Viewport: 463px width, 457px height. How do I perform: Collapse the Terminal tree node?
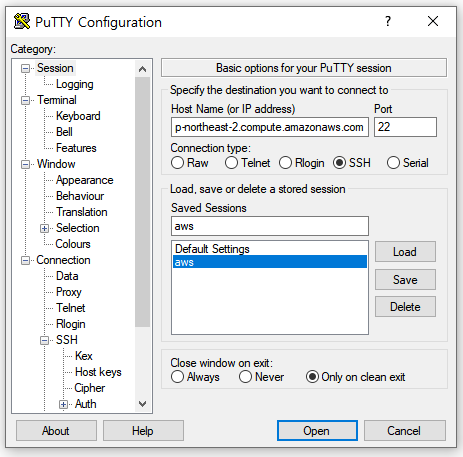click(25, 101)
